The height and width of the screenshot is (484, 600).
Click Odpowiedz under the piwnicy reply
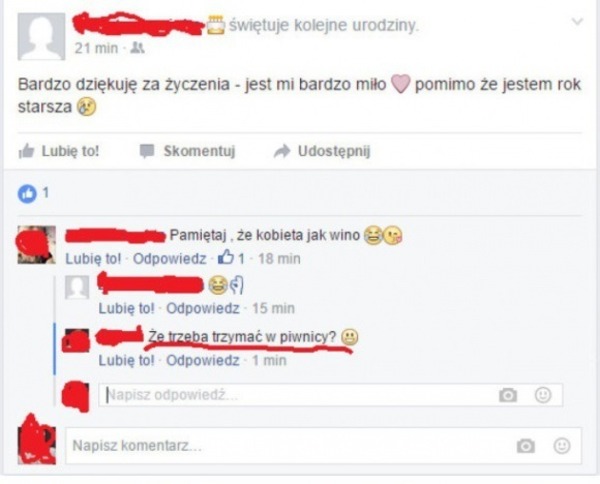(x=203, y=360)
